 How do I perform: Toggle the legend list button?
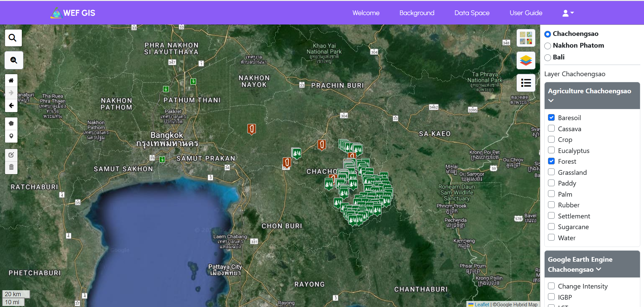(x=525, y=83)
